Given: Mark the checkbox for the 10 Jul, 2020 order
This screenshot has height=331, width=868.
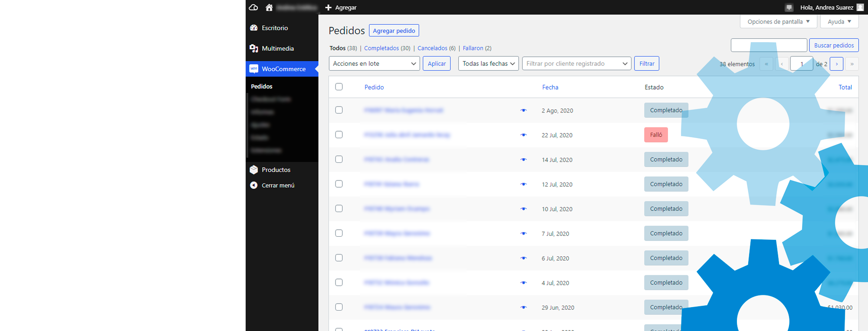Looking at the screenshot, I should pos(339,209).
